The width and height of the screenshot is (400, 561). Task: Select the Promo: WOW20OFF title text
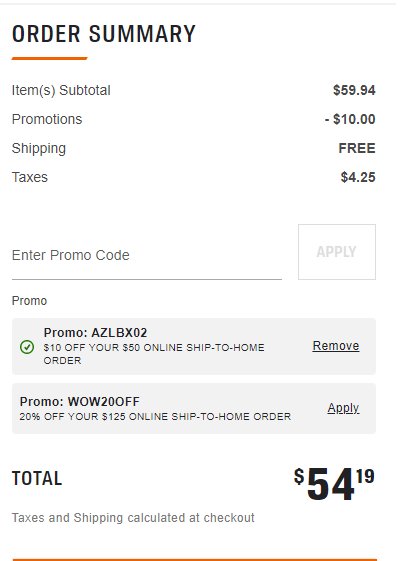coord(79,401)
